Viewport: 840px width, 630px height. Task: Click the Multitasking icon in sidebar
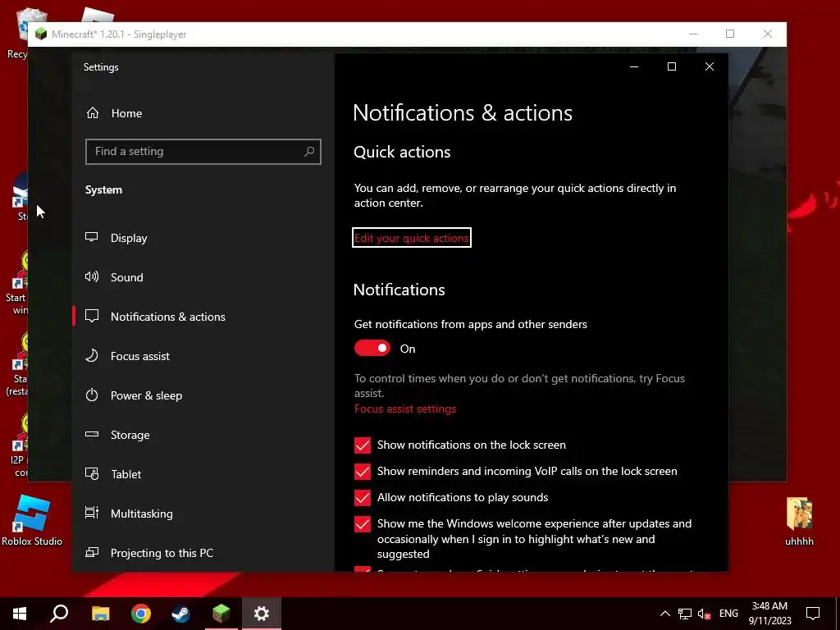[92, 514]
